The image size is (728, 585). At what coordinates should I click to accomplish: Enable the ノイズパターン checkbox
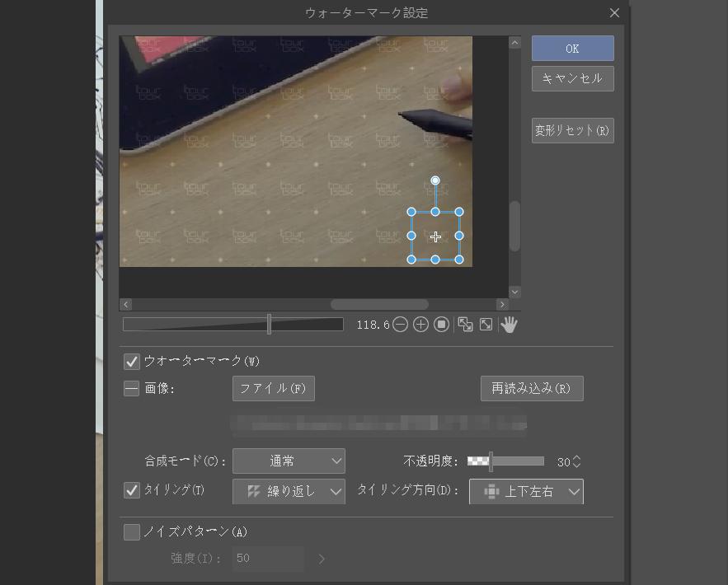pyautogui.click(x=132, y=532)
